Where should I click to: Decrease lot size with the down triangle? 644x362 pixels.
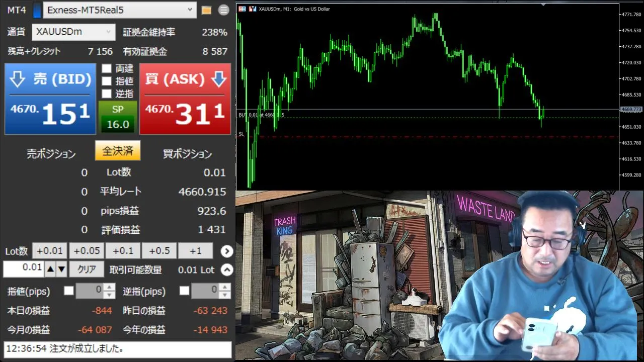[61, 269]
